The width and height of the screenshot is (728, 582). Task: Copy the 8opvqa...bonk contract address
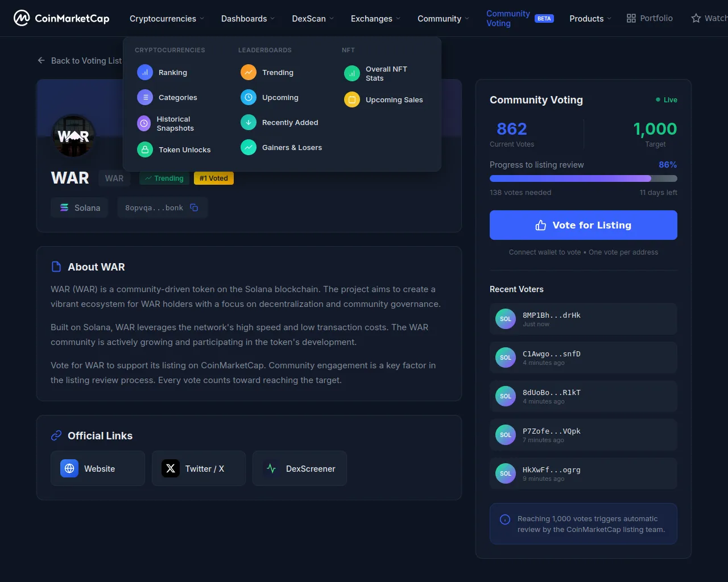pyautogui.click(x=194, y=207)
